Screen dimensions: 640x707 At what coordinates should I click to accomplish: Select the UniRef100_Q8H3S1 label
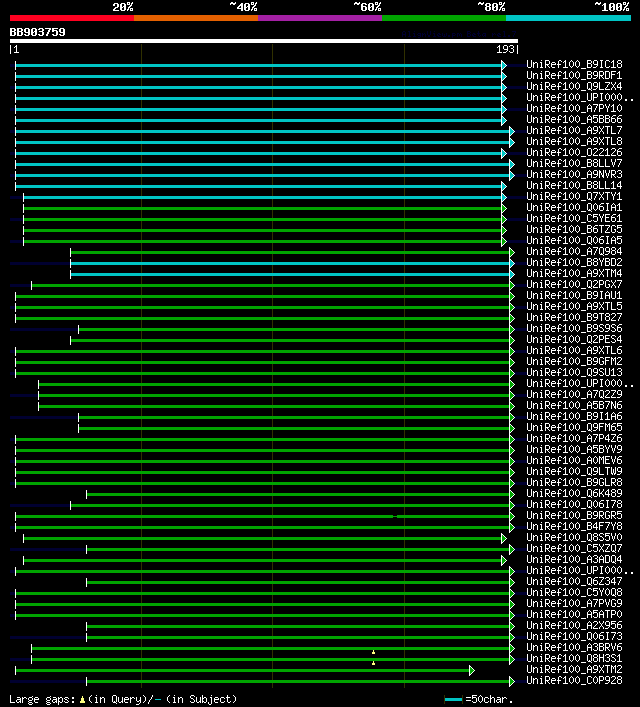(574, 658)
